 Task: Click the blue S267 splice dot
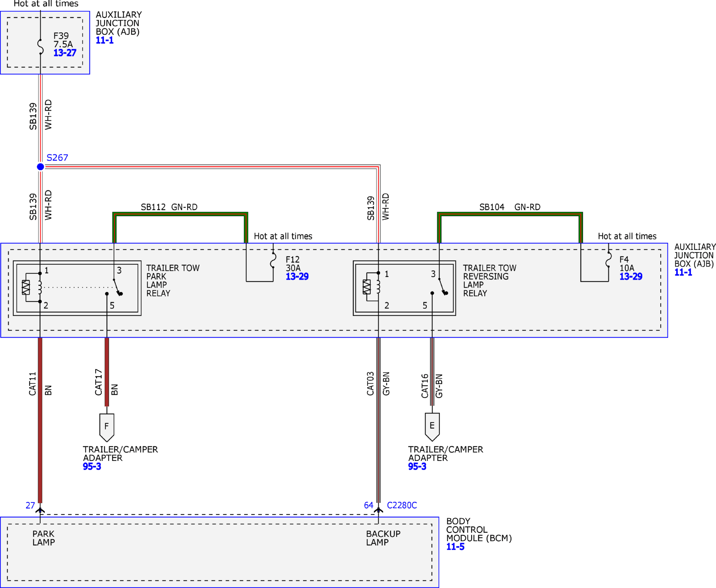pos(40,167)
